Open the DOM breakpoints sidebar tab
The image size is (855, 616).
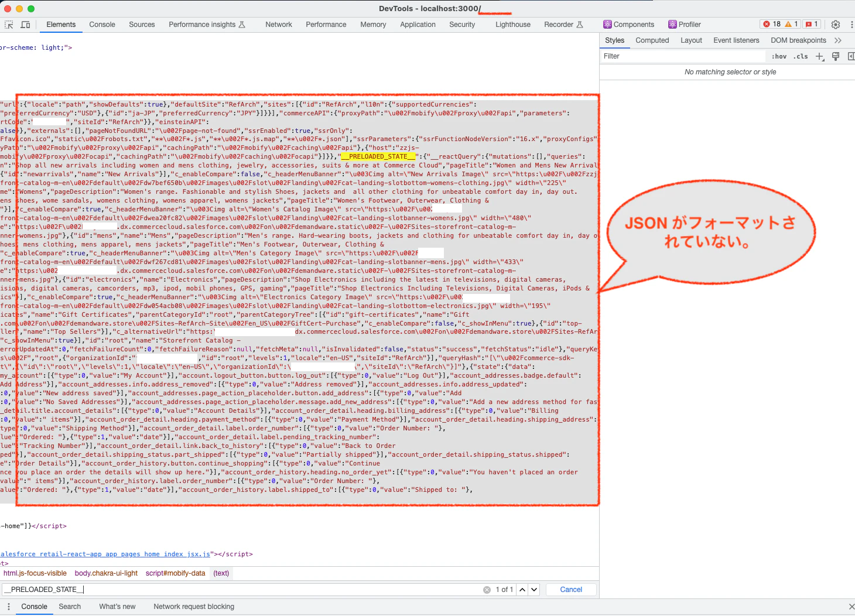798,40
